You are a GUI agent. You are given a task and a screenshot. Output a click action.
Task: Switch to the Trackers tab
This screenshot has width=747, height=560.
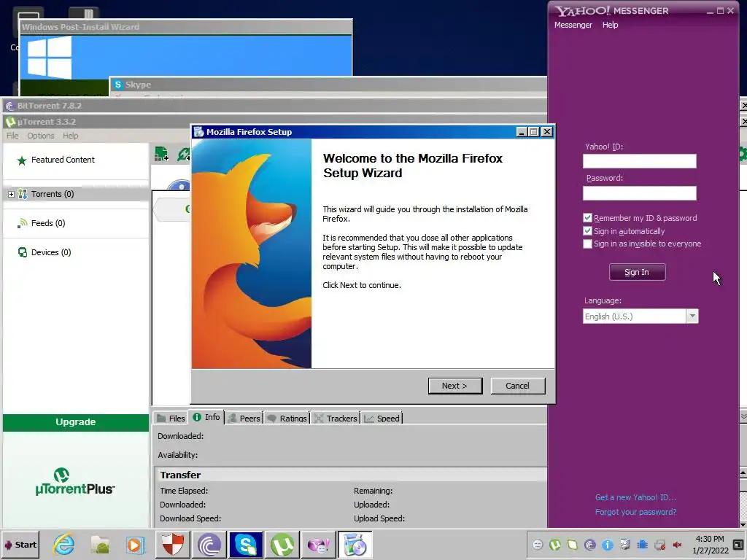[336, 418]
